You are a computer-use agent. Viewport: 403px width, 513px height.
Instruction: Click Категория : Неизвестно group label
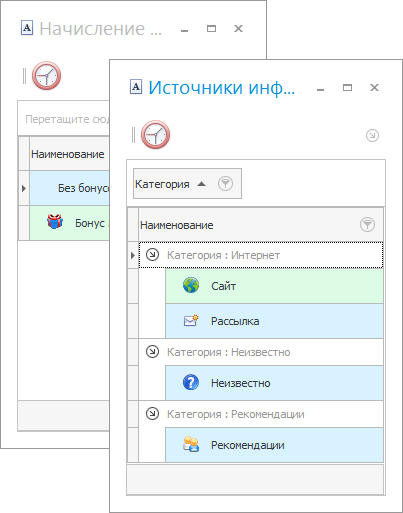[x=228, y=352]
